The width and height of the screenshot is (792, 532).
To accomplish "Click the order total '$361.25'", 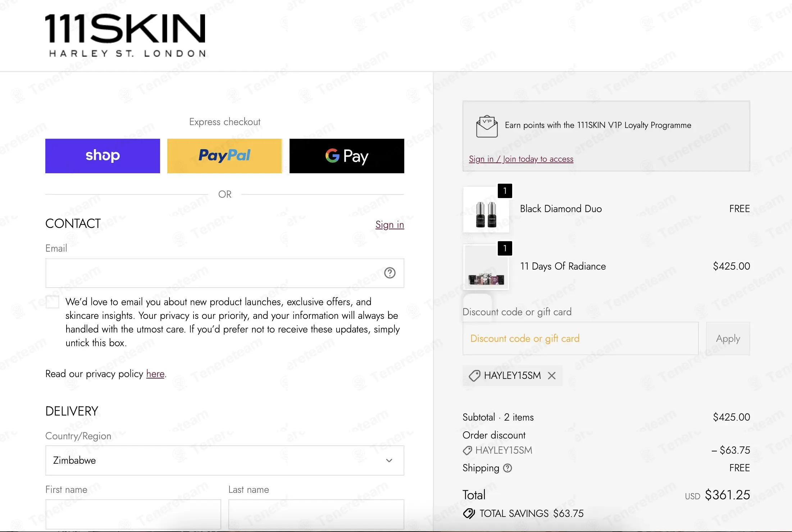I will pyautogui.click(x=727, y=495).
